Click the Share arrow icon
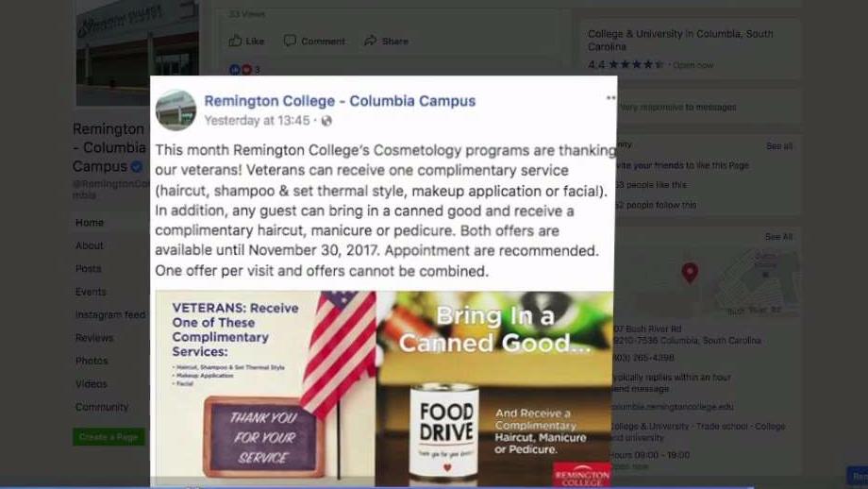Viewport: 868px width, 489px height. 371,41
